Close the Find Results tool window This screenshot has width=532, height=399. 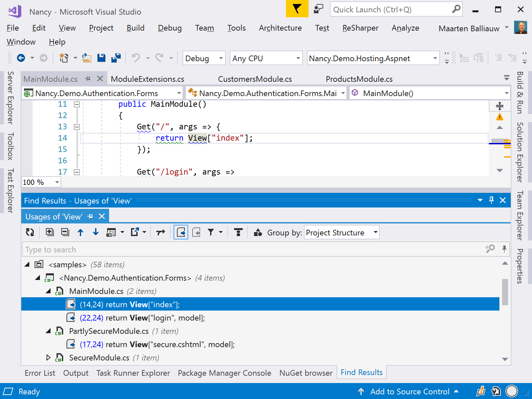click(503, 200)
